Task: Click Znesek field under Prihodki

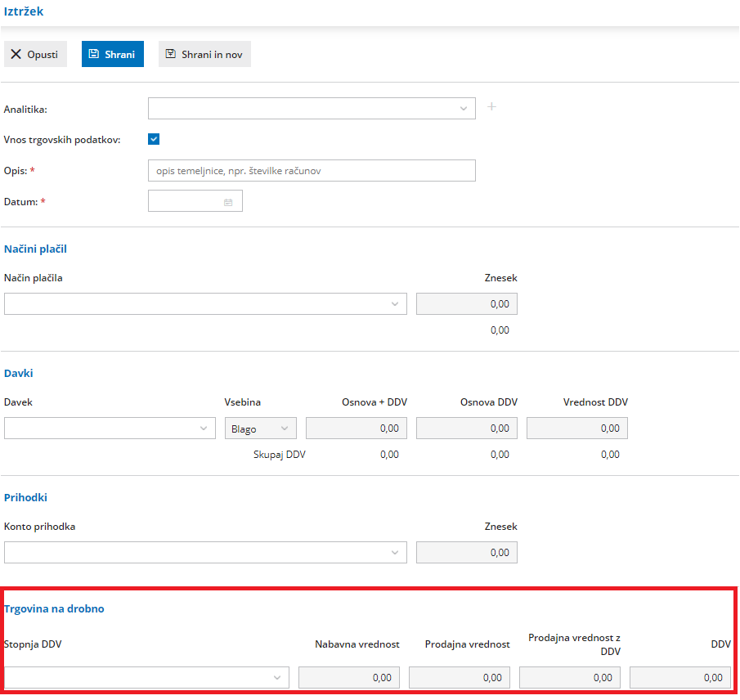Action: click(466, 552)
